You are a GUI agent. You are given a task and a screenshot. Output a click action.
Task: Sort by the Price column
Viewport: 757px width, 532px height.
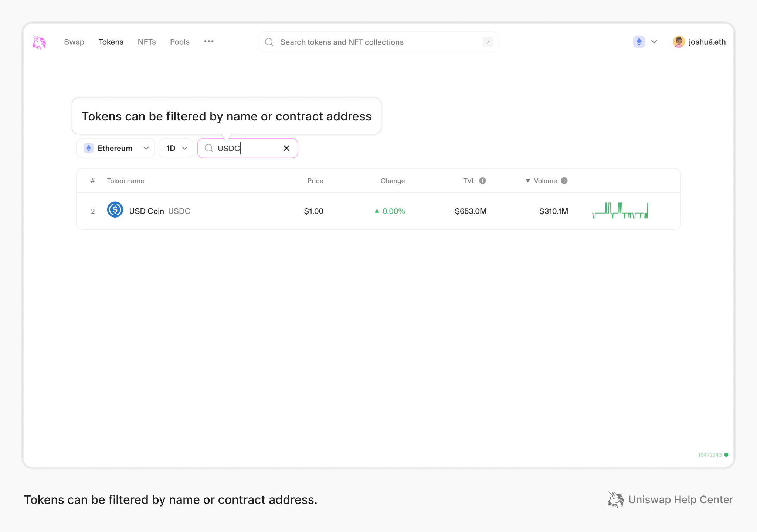315,181
